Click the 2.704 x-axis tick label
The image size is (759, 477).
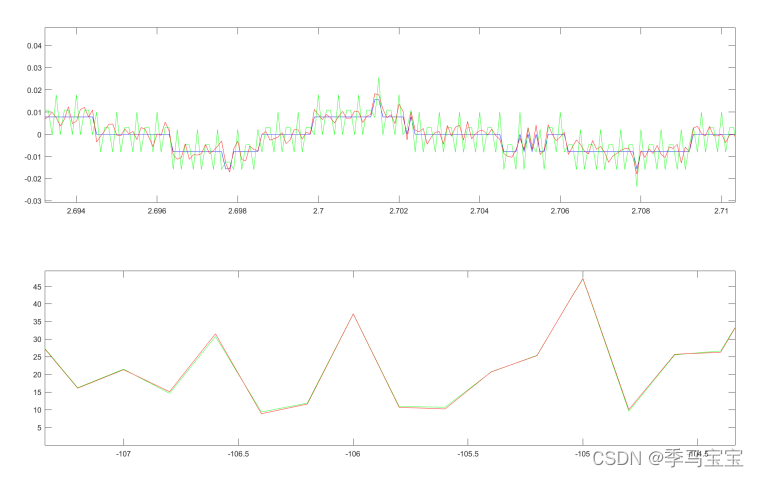[479, 211]
